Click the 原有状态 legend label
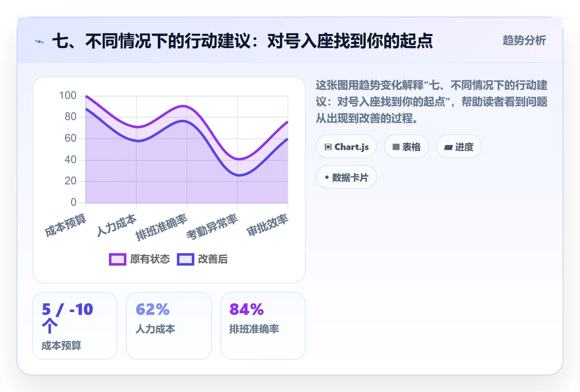This screenshot has width=580, height=392. tap(150, 259)
